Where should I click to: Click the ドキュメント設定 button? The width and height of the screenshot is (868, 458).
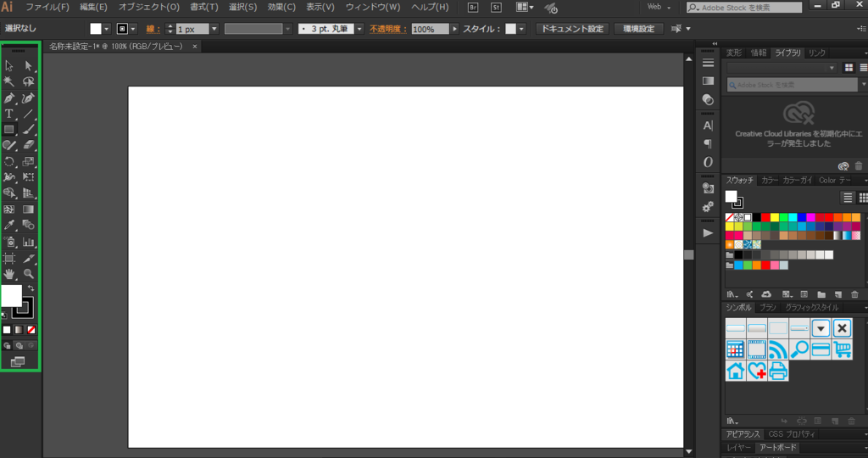572,29
